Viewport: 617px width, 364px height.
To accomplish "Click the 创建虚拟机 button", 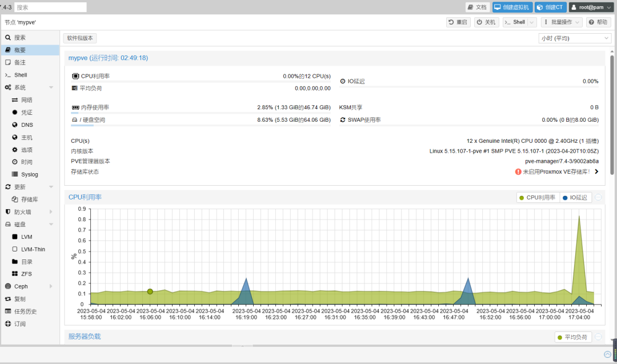I will [512, 7].
